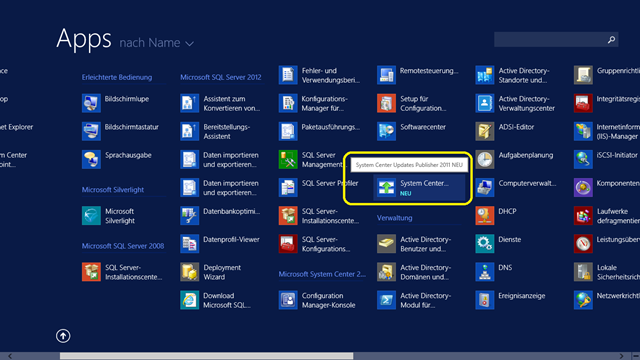Open SQL Server-Installationscenter under SQL Server 2008
This screenshot has width=640, height=360.
tap(91, 272)
